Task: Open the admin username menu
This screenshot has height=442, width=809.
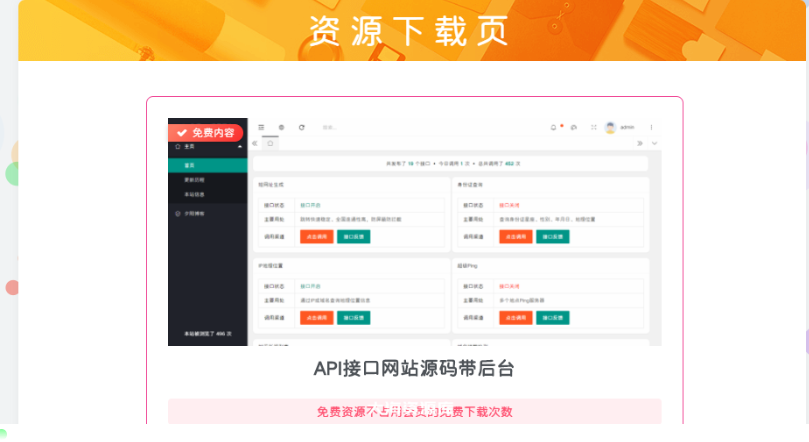Action: pos(627,127)
